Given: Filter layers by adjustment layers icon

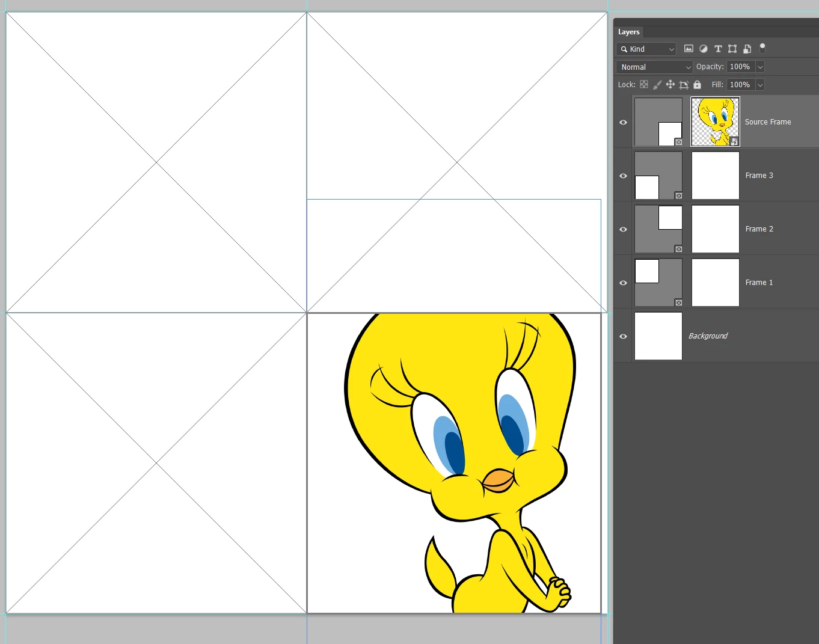Looking at the screenshot, I should (703, 49).
